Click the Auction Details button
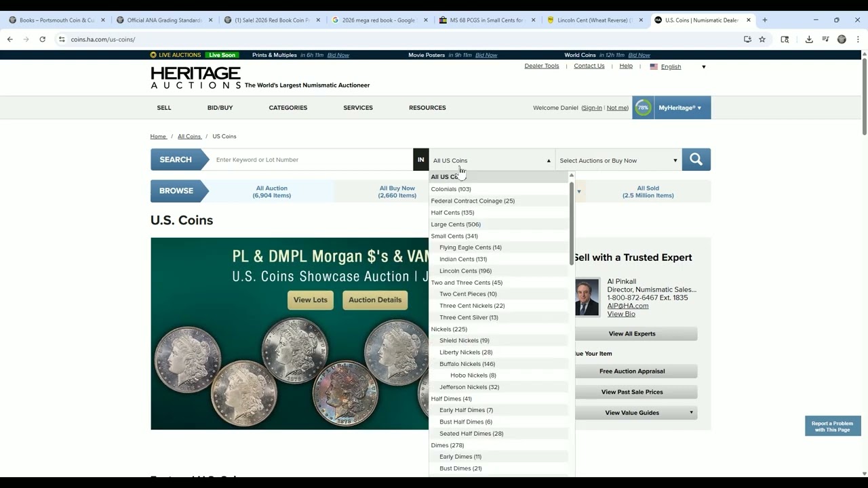868x488 pixels. click(x=375, y=300)
